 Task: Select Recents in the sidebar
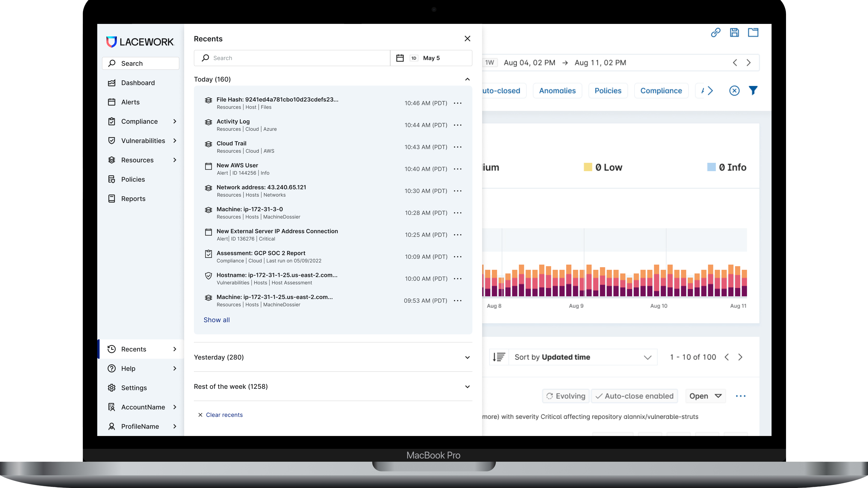tap(140, 349)
